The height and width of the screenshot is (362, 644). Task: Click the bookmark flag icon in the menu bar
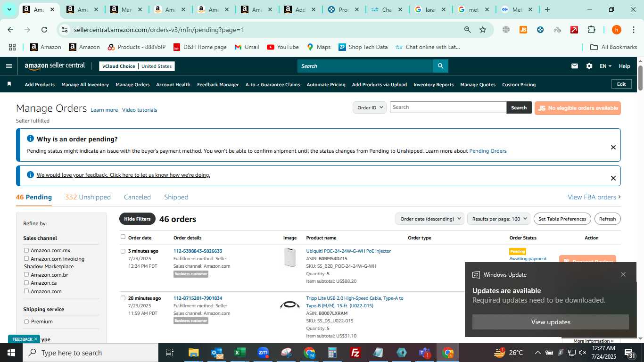click(9, 84)
